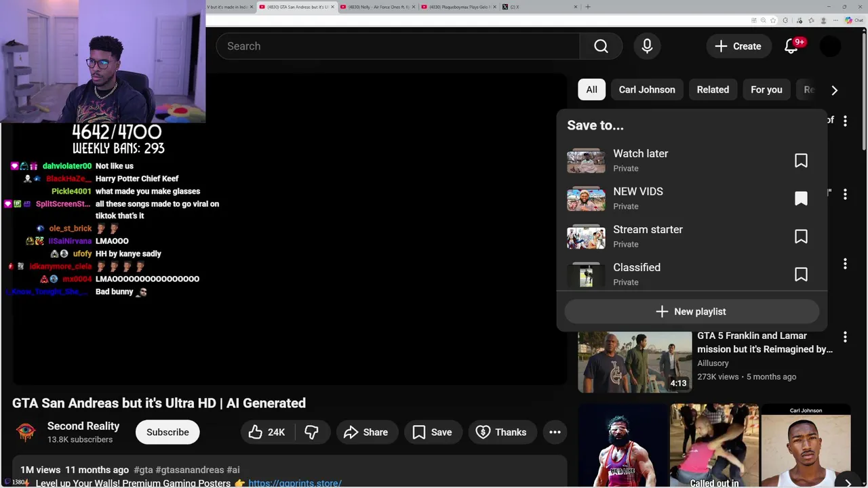Click 'Not like us' chat message
The height and width of the screenshot is (488, 868).
[x=115, y=166]
